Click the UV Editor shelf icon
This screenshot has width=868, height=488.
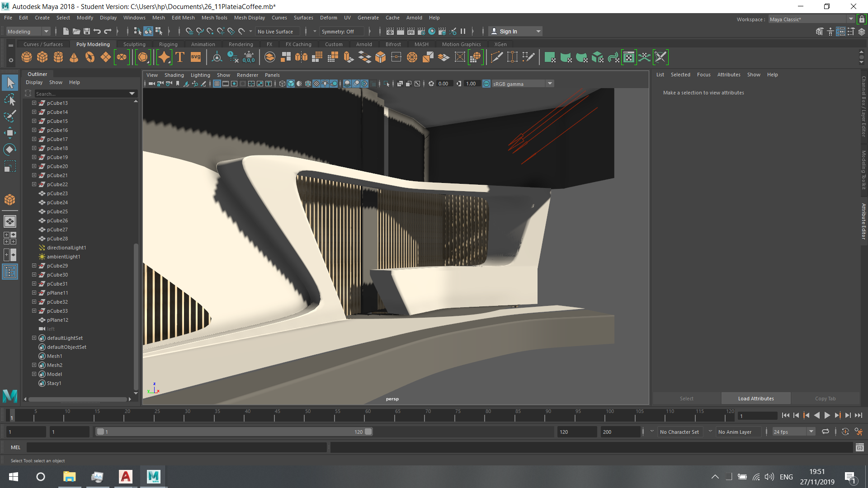629,57
